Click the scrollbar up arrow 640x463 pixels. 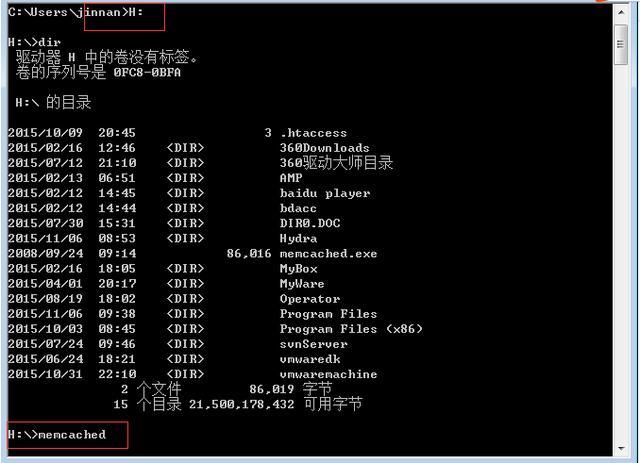pyautogui.click(x=621, y=12)
